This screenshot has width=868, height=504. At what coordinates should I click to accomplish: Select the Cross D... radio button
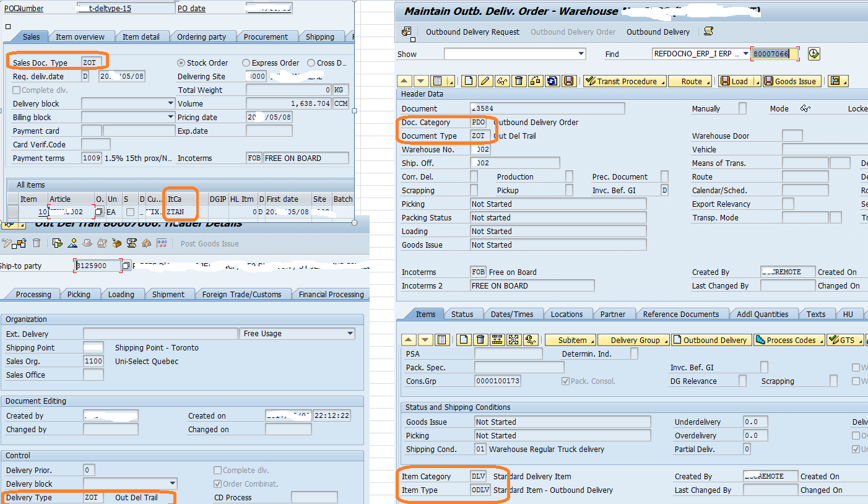pyautogui.click(x=311, y=63)
